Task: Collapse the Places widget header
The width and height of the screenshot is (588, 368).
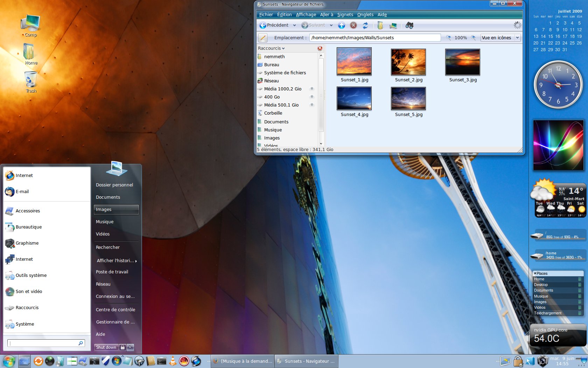Action: pyautogui.click(x=558, y=273)
